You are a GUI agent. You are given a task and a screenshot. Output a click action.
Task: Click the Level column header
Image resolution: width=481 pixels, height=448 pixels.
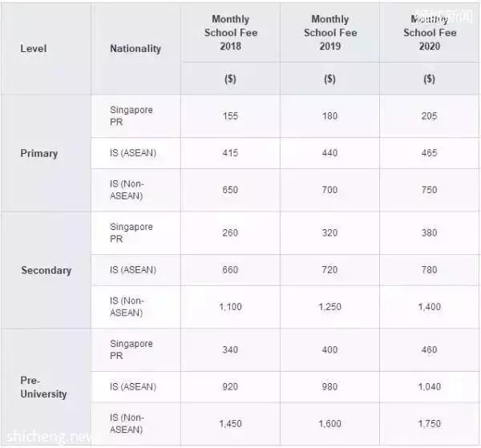(34, 48)
